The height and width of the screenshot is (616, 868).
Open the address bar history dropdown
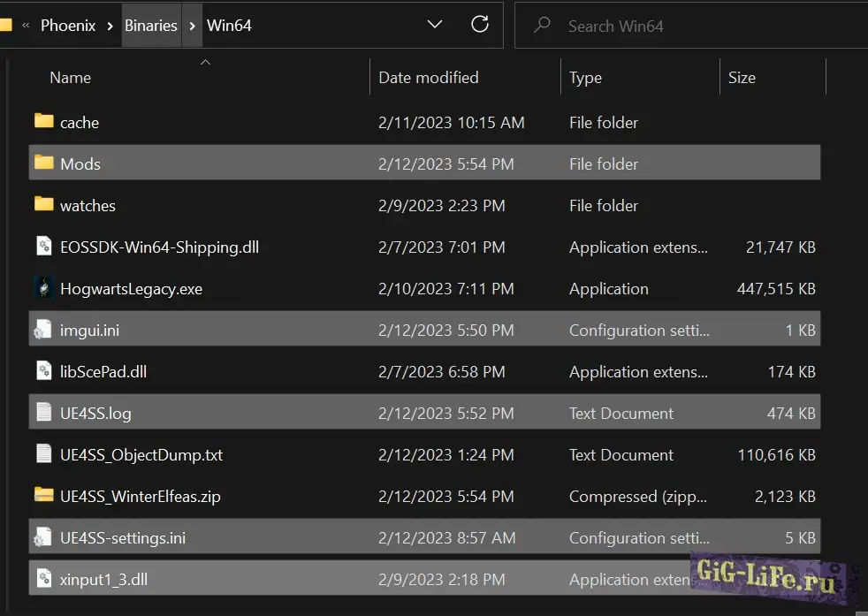pos(435,25)
